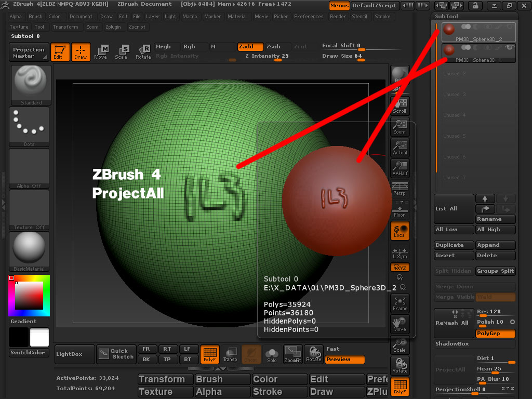Click the Frame icon on the right shelf
This screenshot has height=399, width=532.
point(400,303)
